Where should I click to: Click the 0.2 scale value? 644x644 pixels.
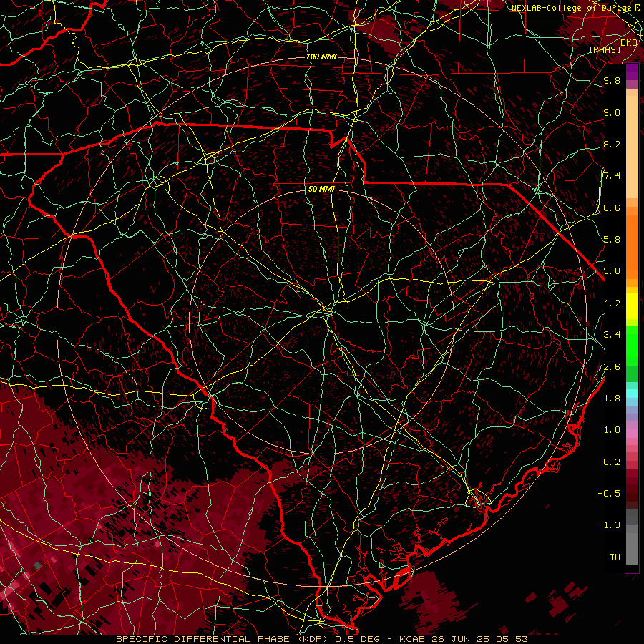(612, 462)
